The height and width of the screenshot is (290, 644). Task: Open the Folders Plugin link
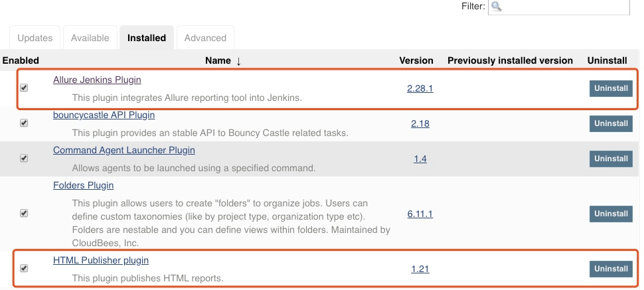click(83, 185)
